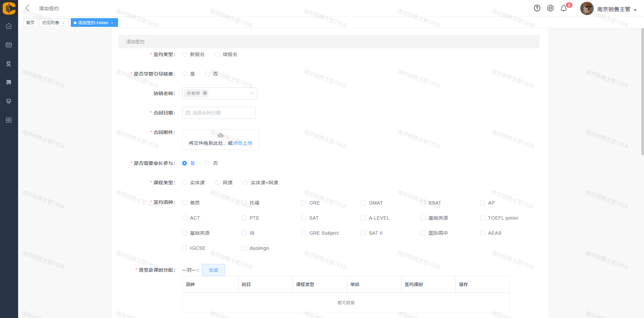This screenshot has height=318, width=644.
Task: Select the 新报名 radio option
Action: click(x=184, y=54)
